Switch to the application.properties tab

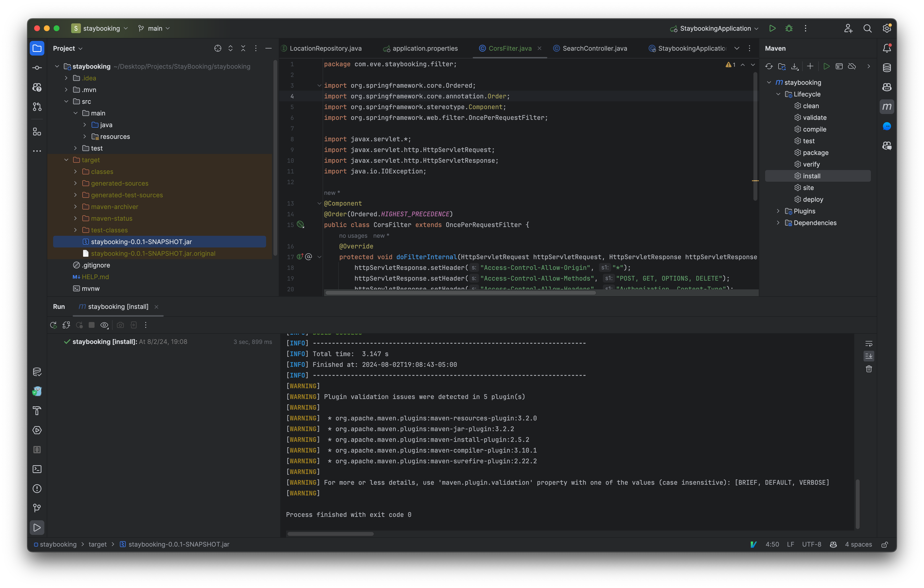425,48
